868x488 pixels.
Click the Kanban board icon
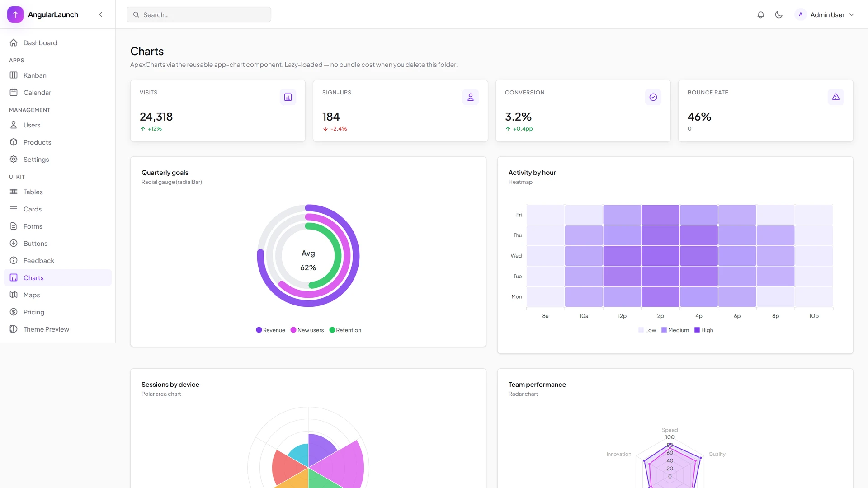[x=14, y=75]
